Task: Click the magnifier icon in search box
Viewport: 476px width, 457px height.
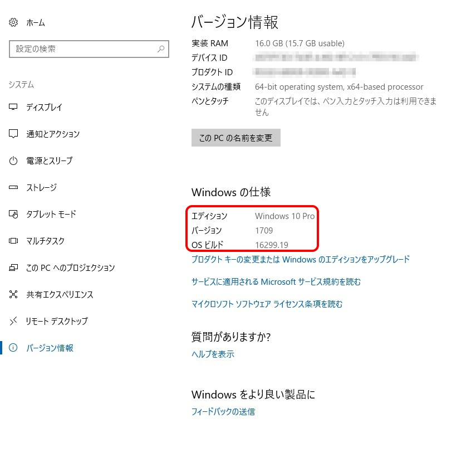Action: (x=161, y=49)
